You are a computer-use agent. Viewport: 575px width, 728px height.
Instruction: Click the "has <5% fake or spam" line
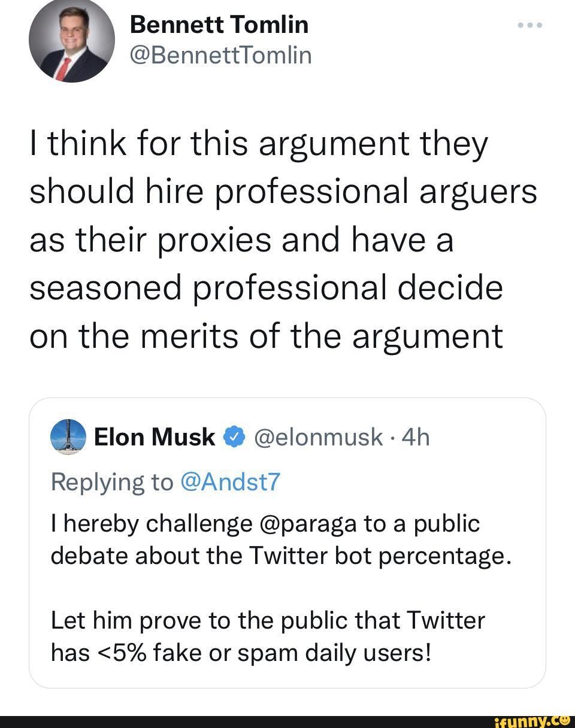(x=241, y=652)
